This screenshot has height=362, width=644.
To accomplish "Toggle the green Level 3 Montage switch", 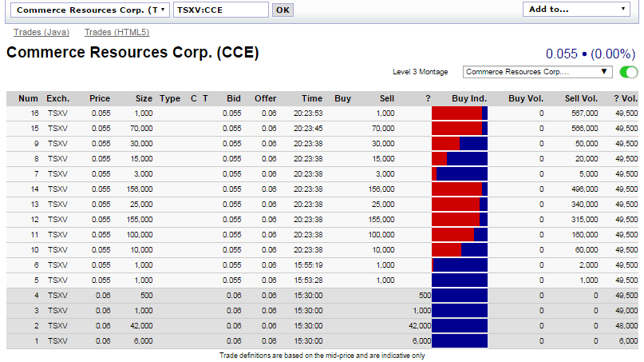I will [628, 72].
